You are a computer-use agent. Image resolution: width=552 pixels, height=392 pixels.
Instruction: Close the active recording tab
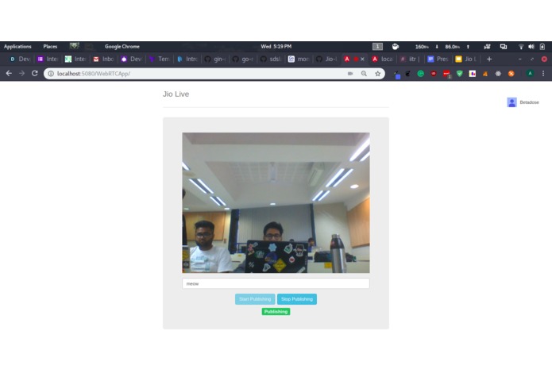[362, 59]
